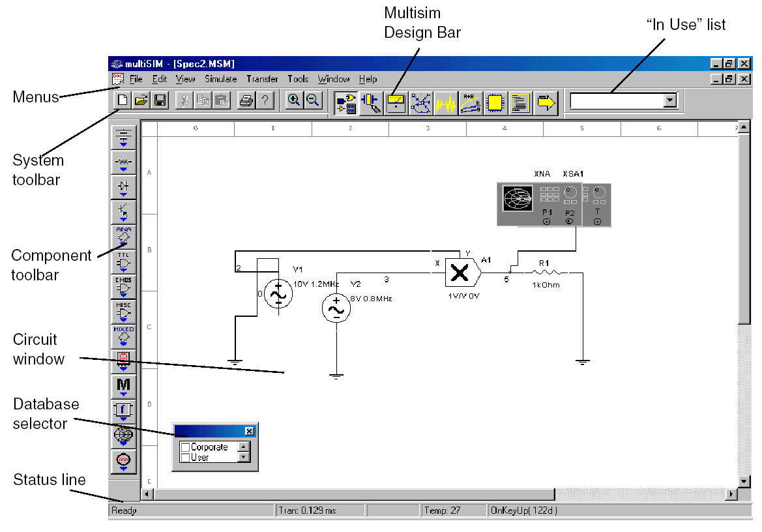Select the V1 AC voltage source

[278, 293]
